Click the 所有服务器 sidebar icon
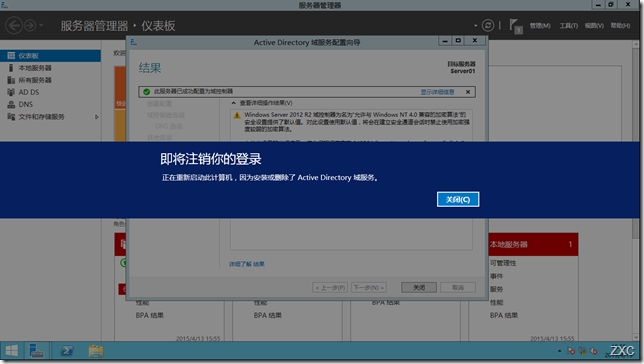 coord(11,80)
